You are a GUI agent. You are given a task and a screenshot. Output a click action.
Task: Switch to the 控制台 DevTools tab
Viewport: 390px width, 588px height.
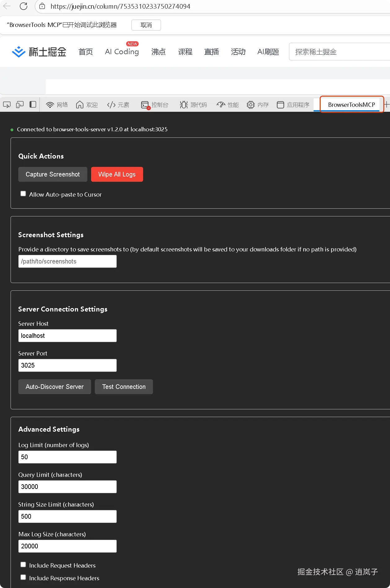(155, 105)
